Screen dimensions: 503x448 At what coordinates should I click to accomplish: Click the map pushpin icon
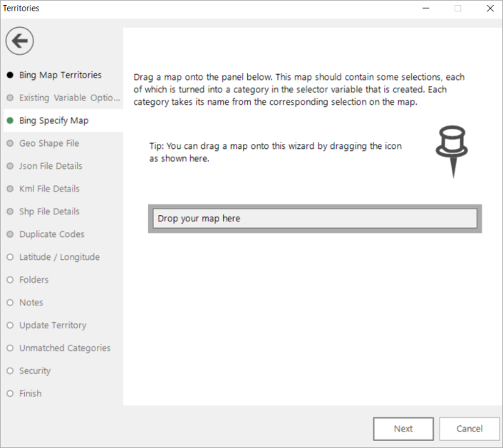click(x=452, y=152)
